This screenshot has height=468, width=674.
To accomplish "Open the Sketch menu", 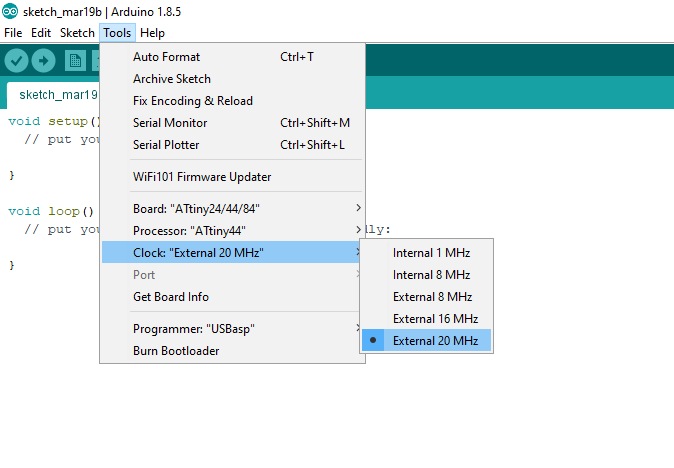I will [x=77, y=33].
